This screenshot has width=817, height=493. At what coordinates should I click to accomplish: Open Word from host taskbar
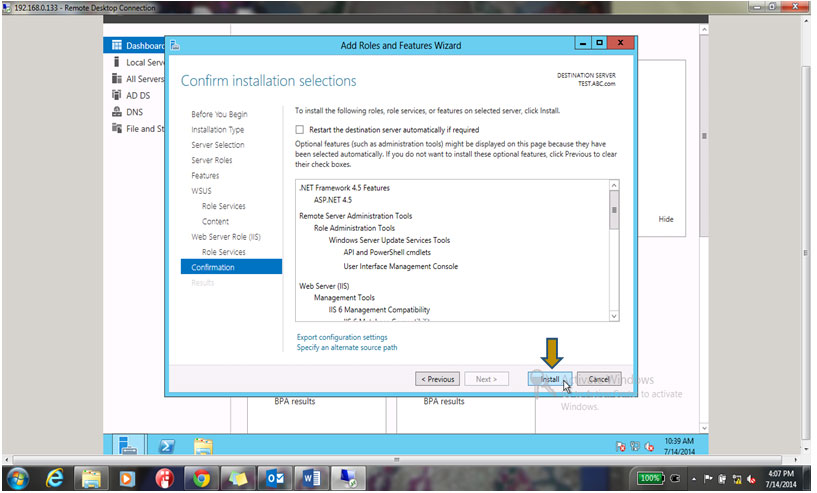tap(311, 478)
